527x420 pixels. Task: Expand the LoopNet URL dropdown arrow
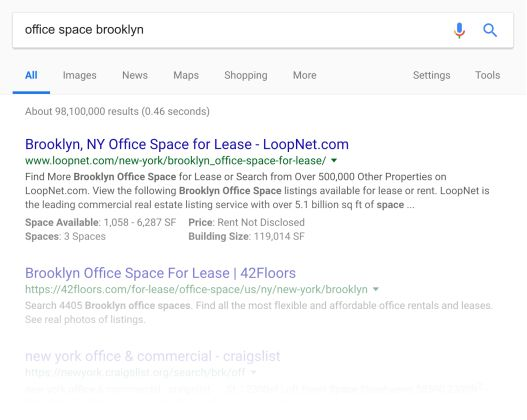pos(334,161)
